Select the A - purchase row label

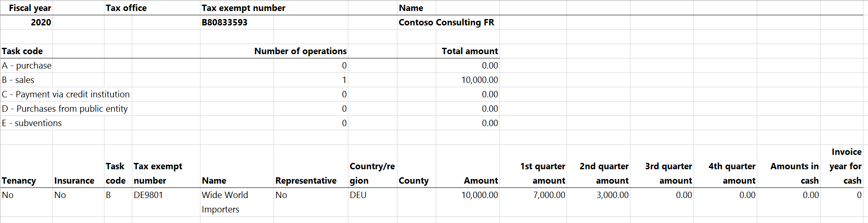click(27, 66)
